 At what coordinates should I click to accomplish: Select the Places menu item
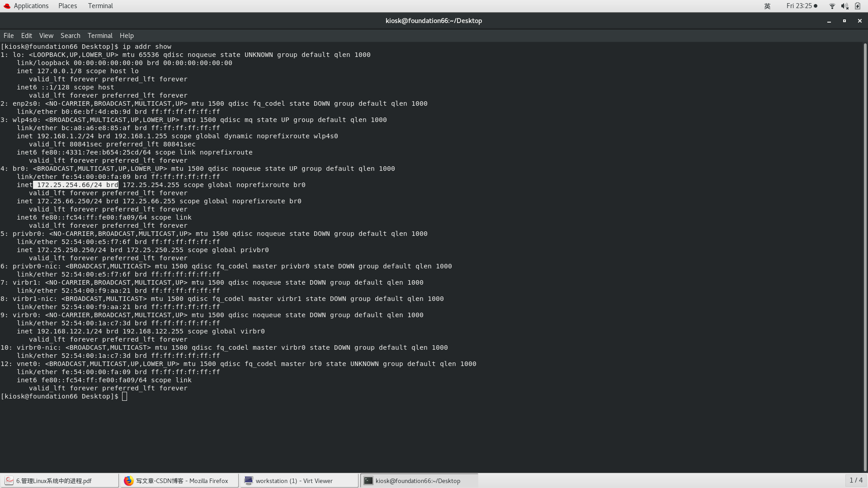tap(67, 5)
